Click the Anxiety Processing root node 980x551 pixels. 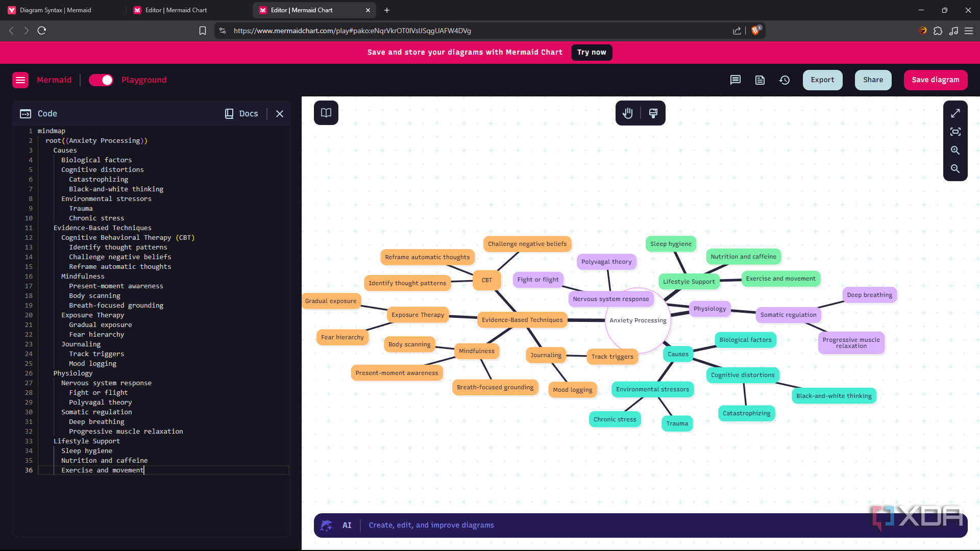point(638,320)
